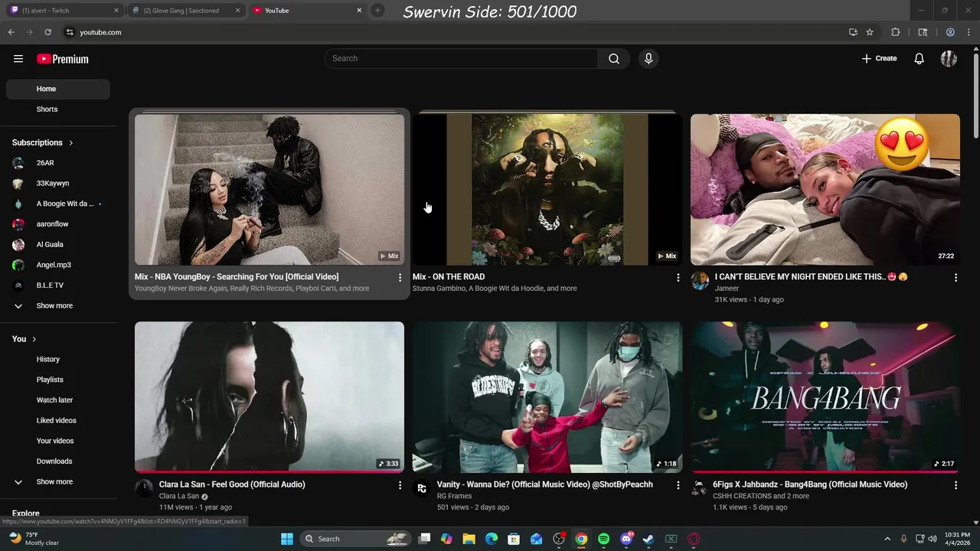Viewport: 980px width, 551px height.
Task: Open the aaronflow channel
Action: click(x=58, y=224)
